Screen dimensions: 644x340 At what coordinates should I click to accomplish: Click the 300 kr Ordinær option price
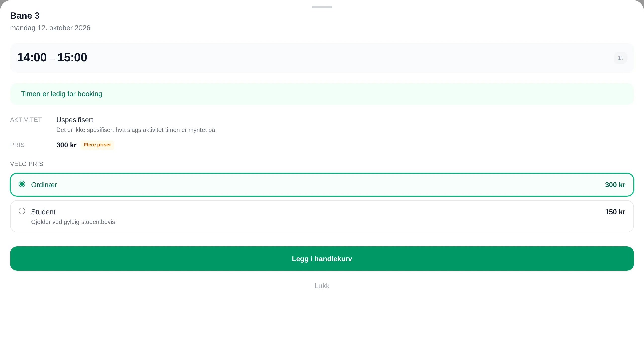[x=615, y=185]
